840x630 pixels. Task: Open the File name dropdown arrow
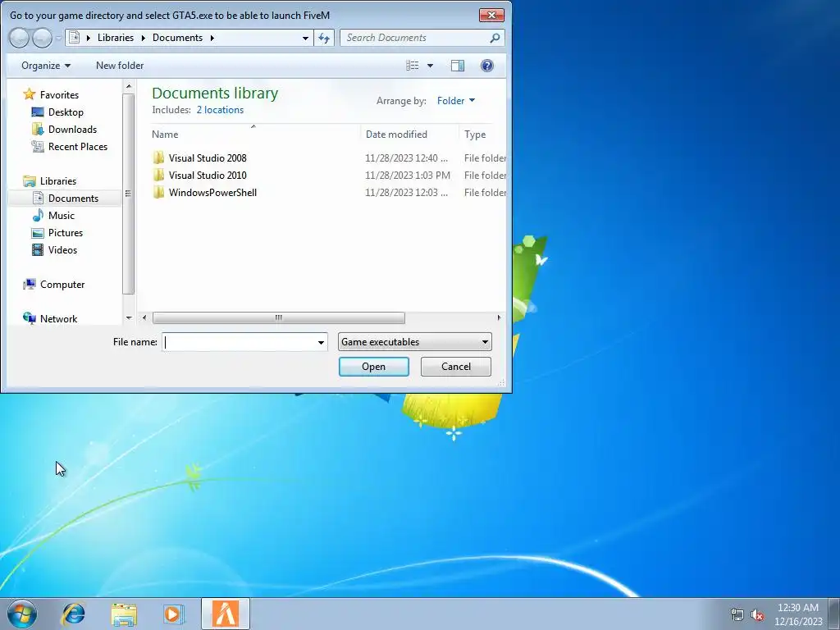pyautogui.click(x=321, y=342)
